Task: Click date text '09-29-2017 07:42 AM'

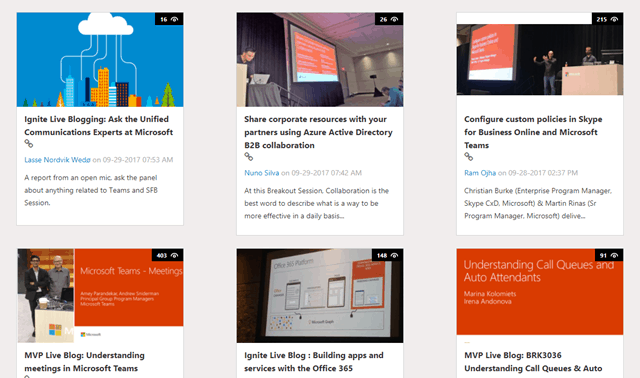Action: pos(327,173)
